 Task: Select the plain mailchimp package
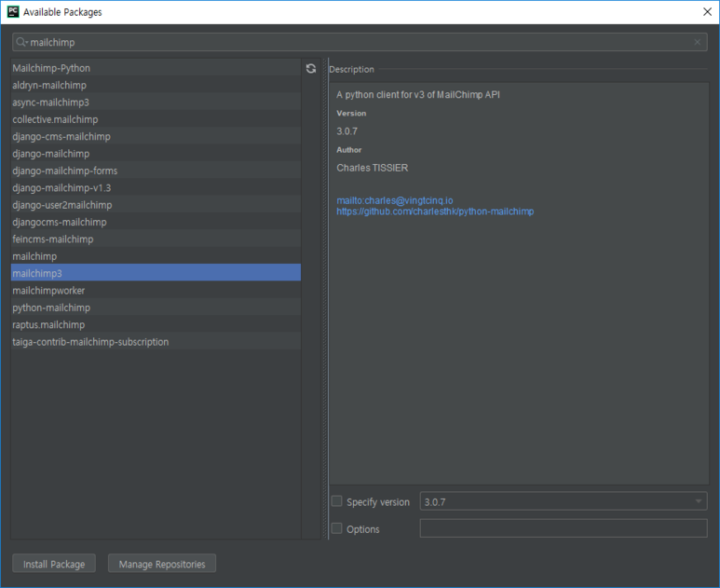coord(156,256)
